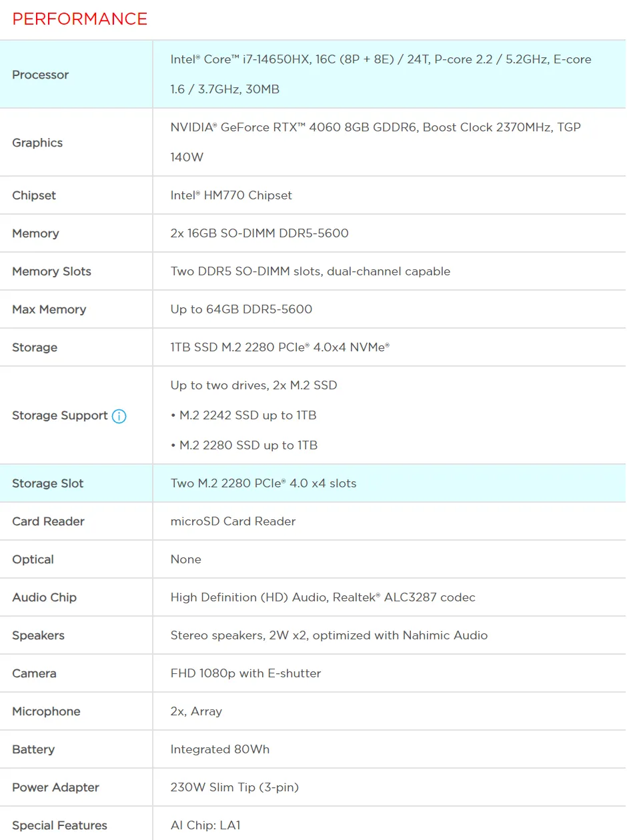Viewport: 627px width, 840px height.
Task: Select the "Processor" row label
Action: click(x=40, y=75)
